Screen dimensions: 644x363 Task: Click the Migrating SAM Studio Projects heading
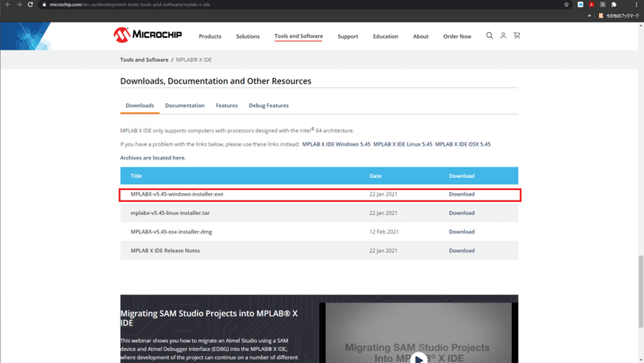[x=208, y=318]
